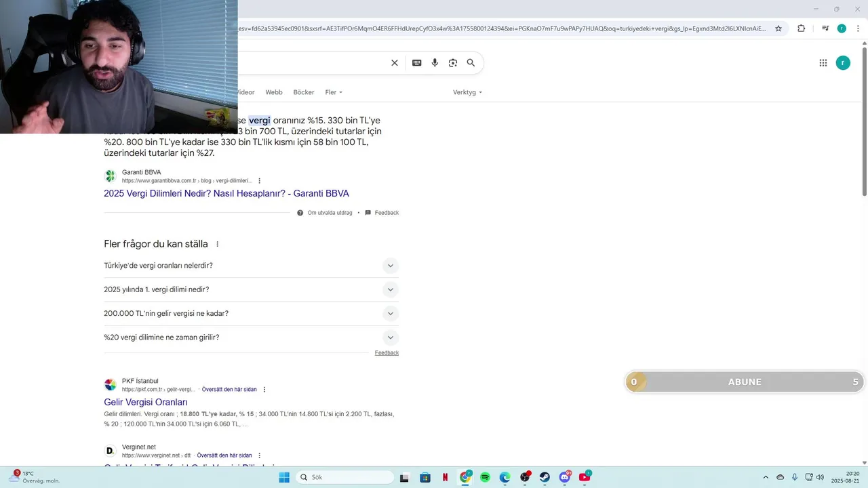This screenshot has width=868, height=488.
Task: Switch to Google Chrome on taskbar
Action: (x=465, y=477)
